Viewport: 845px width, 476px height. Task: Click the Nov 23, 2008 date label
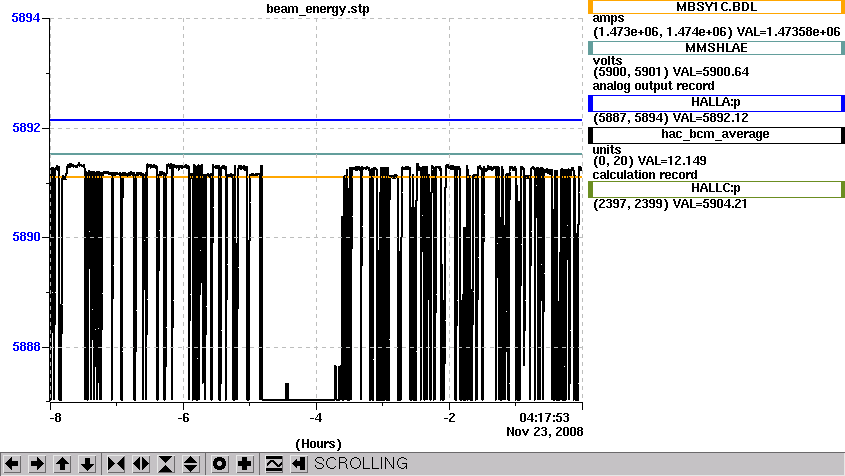tap(544, 432)
